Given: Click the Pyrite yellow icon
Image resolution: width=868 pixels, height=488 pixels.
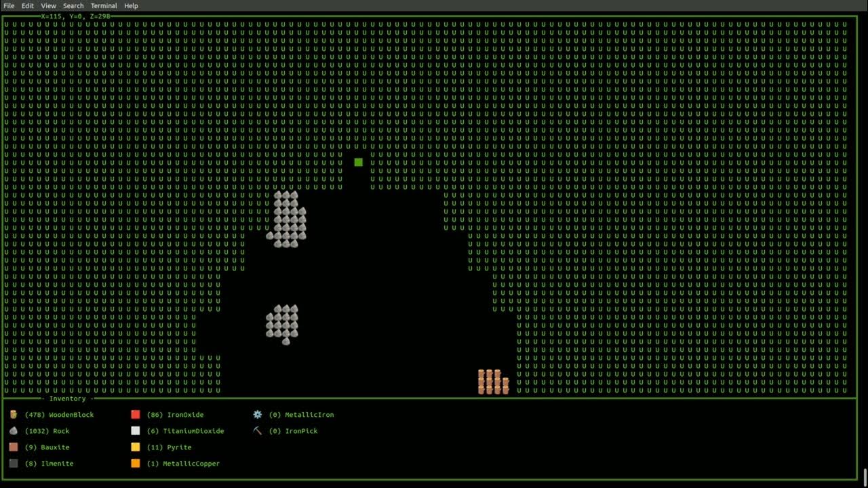Looking at the screenshot, I should tap(136, 447).
